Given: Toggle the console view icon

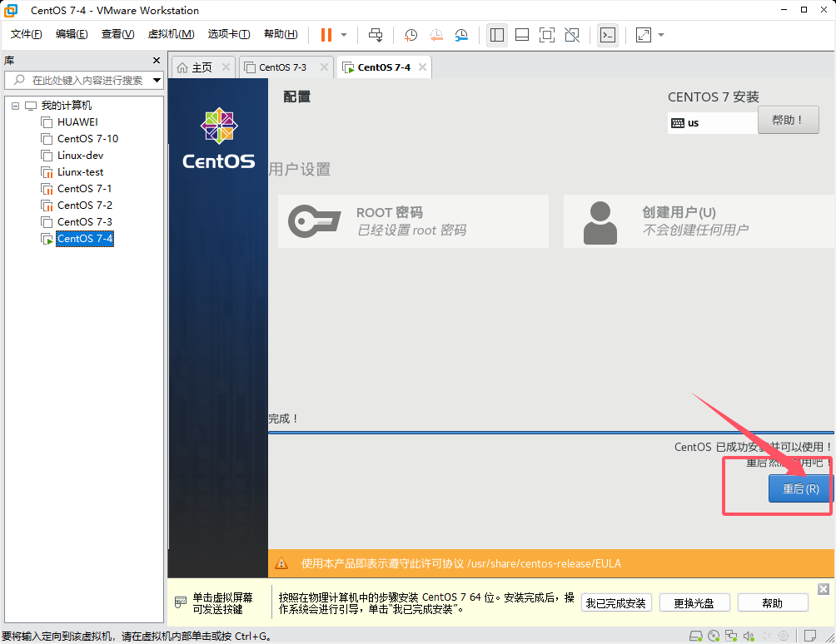Looking at the screenshot, I should point(608,35).
